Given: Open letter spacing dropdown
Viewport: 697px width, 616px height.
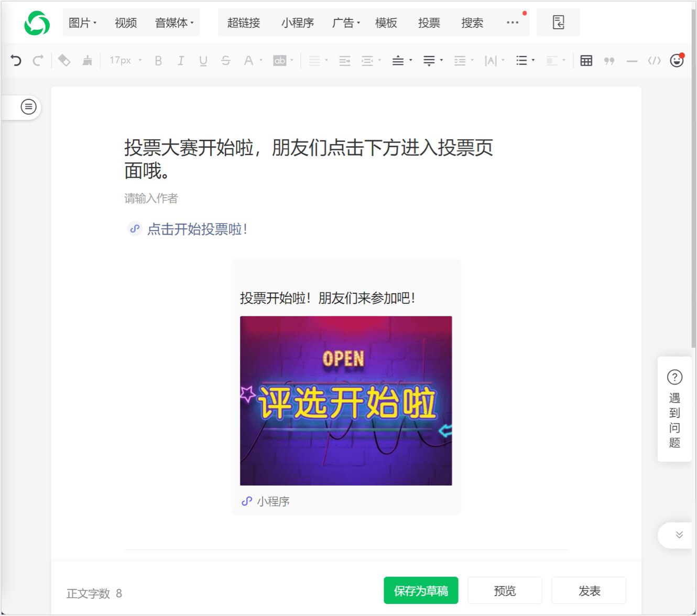Looking at the screenshot, I should 495,61.
